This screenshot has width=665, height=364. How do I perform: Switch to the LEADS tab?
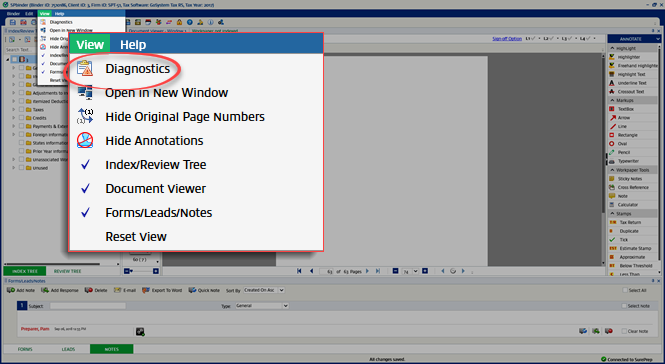(x=68, y=349)
